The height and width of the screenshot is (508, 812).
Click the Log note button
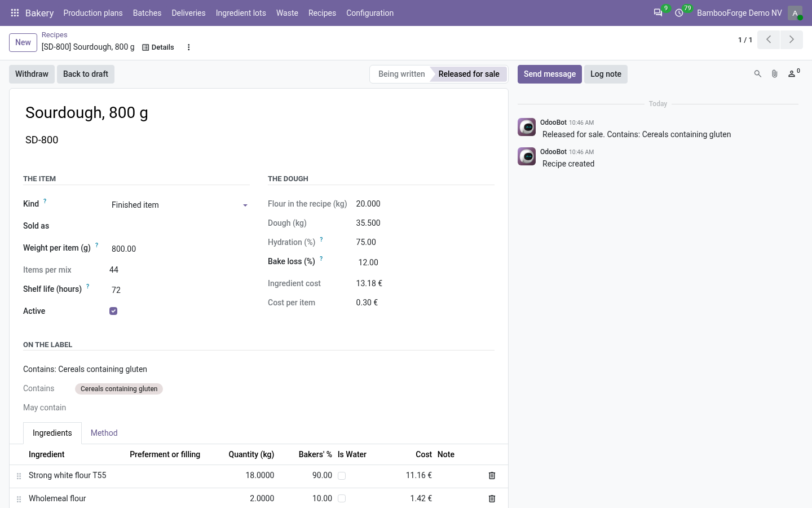606,74
